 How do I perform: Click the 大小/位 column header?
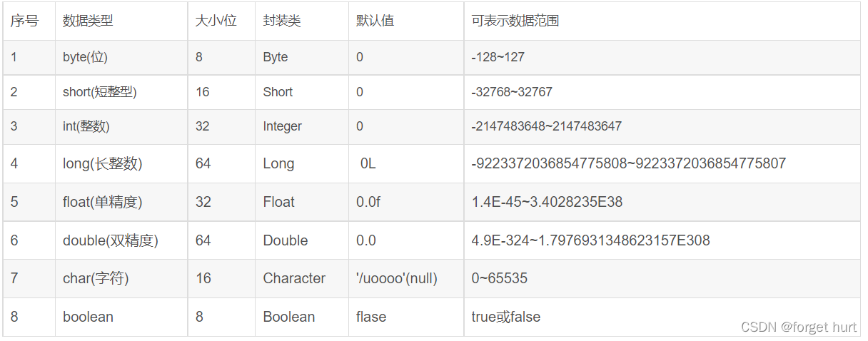pyautogui.click(x=221, y=21)
